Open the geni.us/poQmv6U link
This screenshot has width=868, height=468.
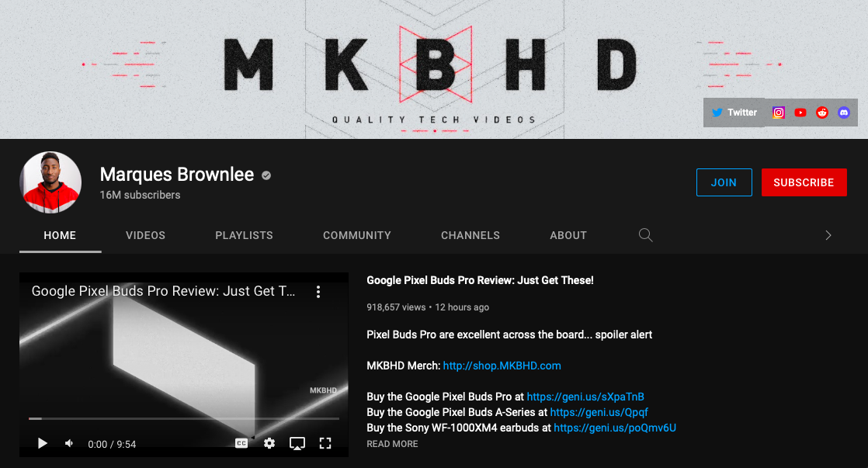[x=615, y=428]
